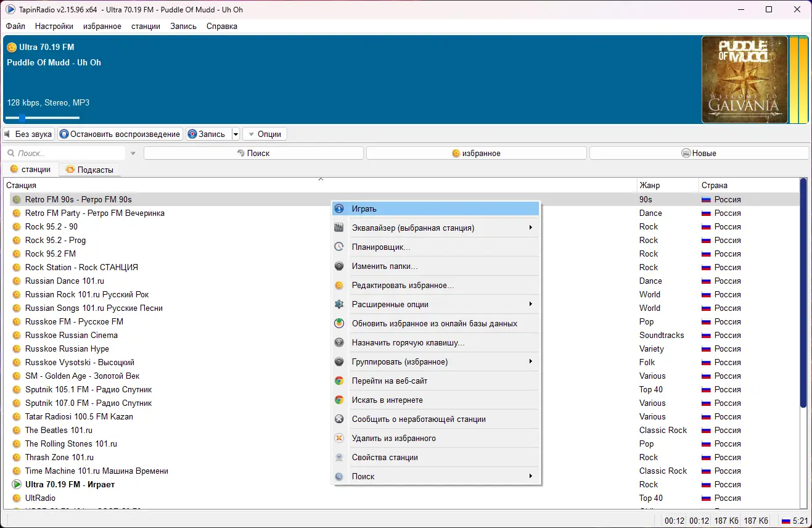Open the Запись menu in menu bar
Image resolution: width=812 pixels, height=528 pixels.
click(x=183, y=26)
